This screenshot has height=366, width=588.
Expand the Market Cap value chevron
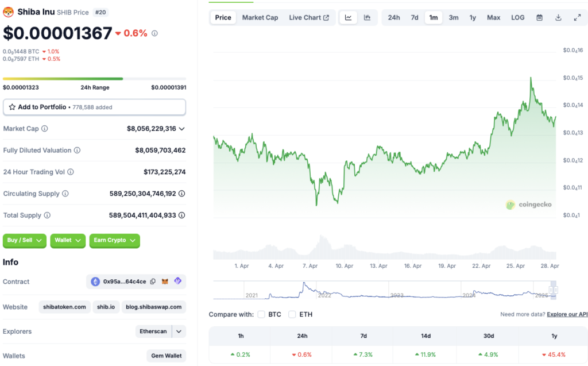[182, 129]
